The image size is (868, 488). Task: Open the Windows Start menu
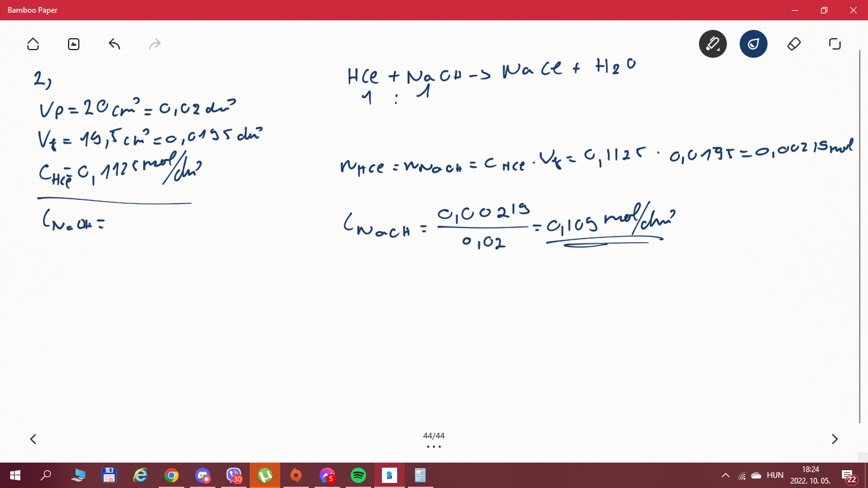(15, 475)
